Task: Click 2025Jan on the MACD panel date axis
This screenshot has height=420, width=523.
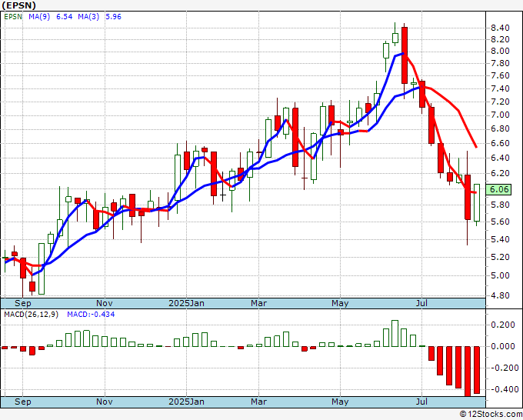Action: click(x=186, y=402)
